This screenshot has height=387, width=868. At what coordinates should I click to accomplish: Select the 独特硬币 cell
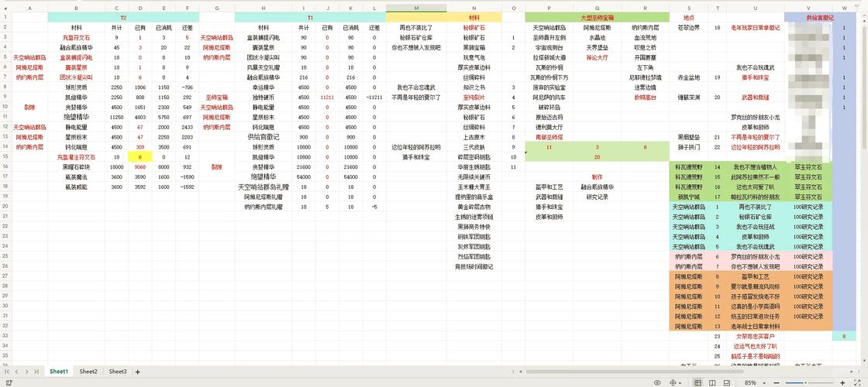pos(263,98)
